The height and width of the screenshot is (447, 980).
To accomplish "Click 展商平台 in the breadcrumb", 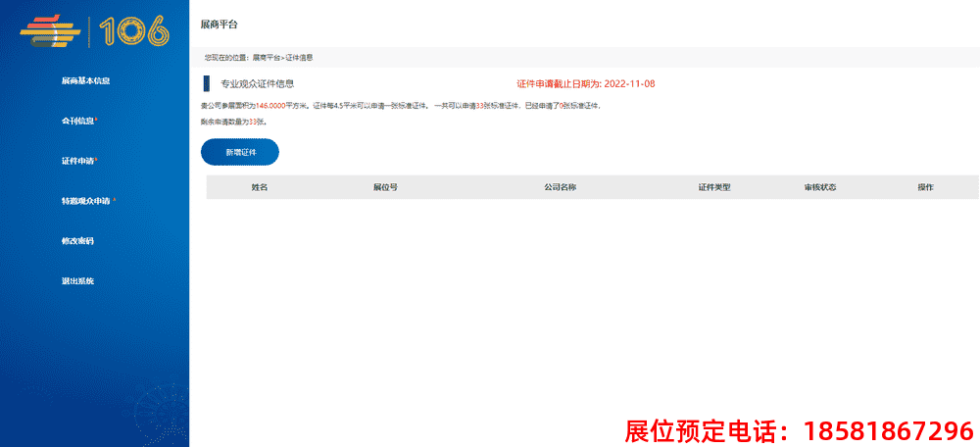I will pos(267,58).
